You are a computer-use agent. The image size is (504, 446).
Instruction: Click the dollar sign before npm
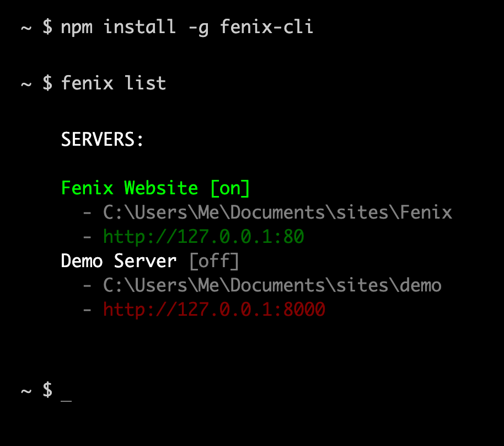point(47,26)
